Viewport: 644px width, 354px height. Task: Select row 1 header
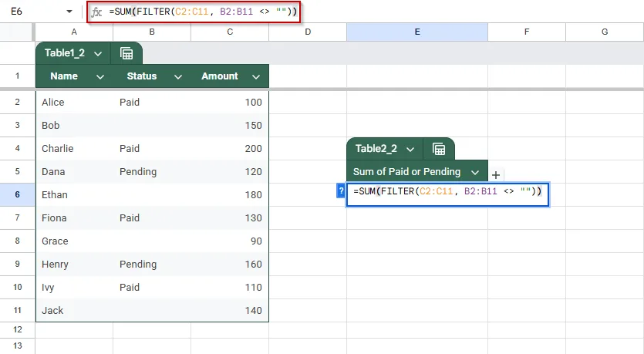(x=17, y=76)
